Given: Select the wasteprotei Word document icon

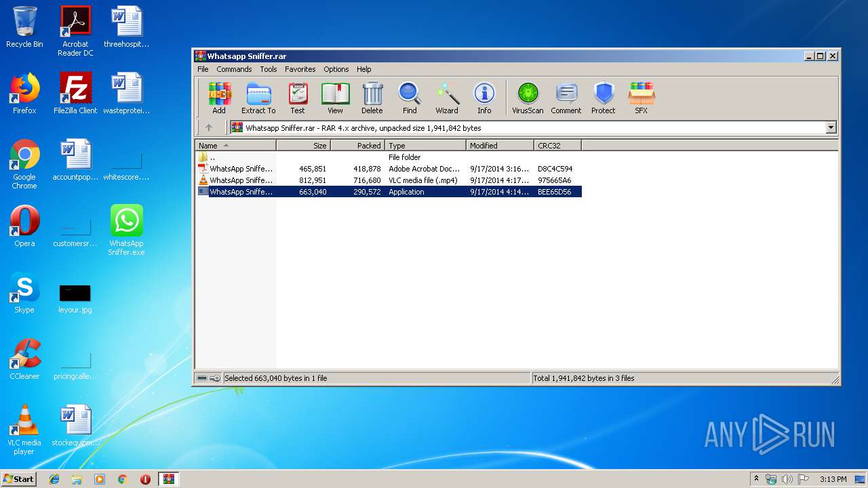Looking at the screenshot, I should click(x=127, y=94).
